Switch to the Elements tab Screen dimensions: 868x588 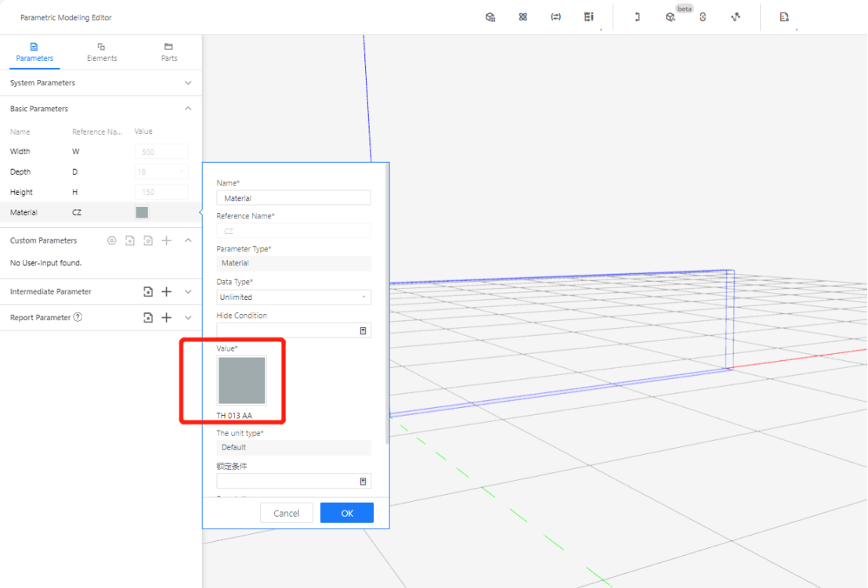(102, 52)
